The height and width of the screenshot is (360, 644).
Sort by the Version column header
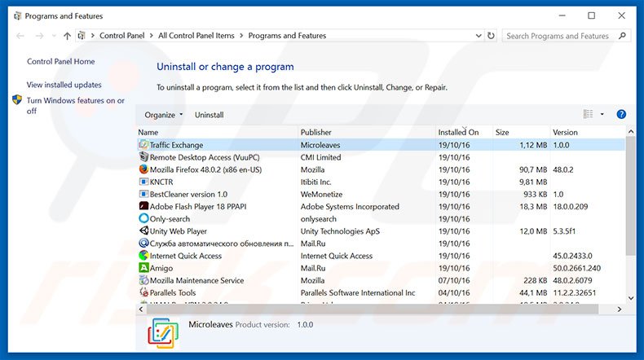click(x=587, y=132)
